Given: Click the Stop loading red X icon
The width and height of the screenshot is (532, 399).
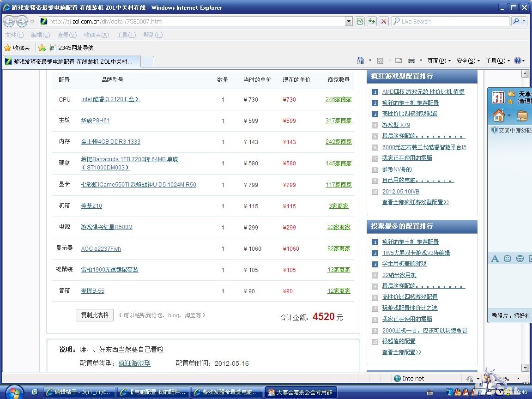Looking at the screenshot, I should pos(383,21).
